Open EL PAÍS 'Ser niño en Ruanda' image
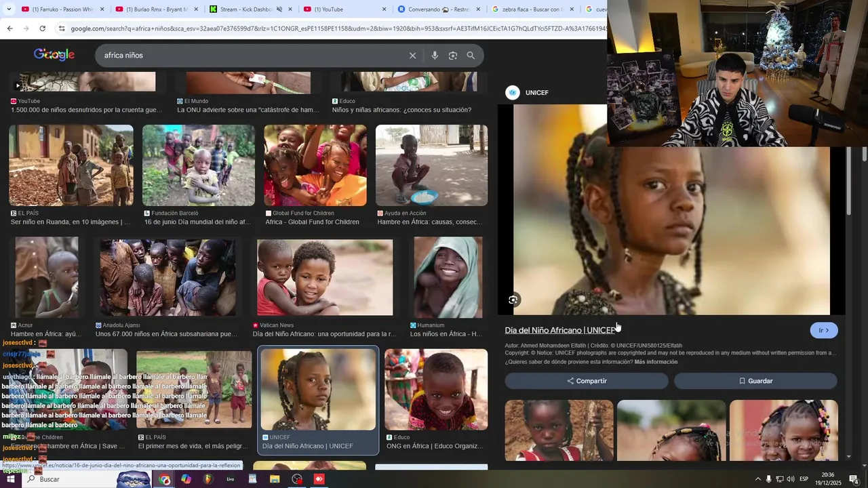The image size is (868, 488). tap(71, 165)
